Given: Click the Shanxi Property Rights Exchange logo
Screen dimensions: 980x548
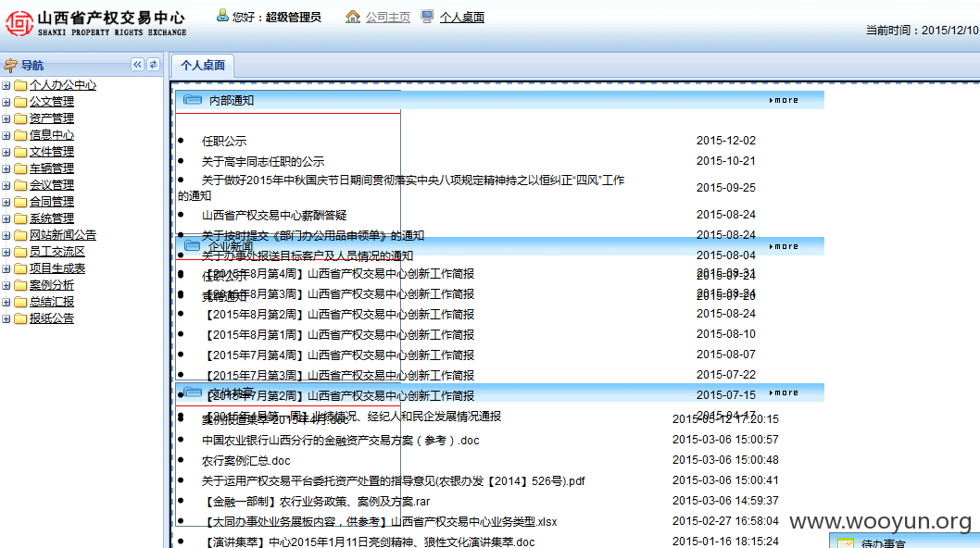Looking at the screenshot, I should [97, 24].
